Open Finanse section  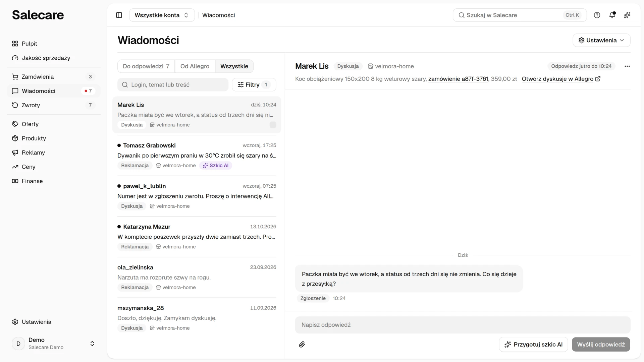click(54, 181)
